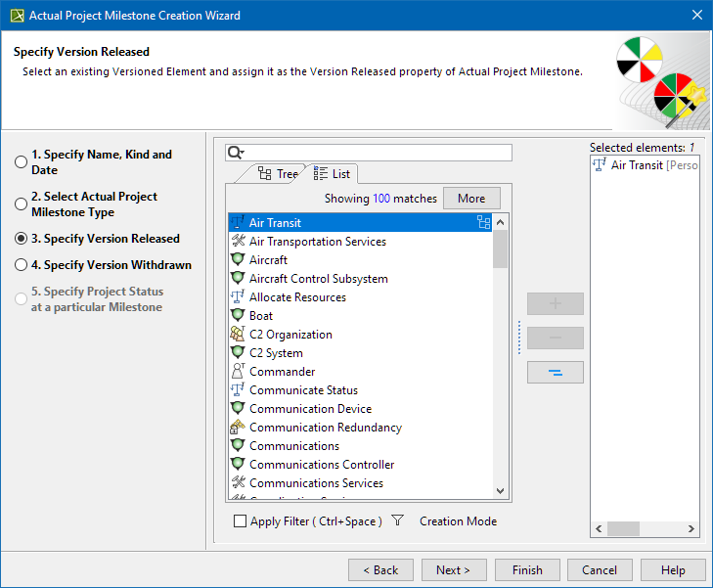Select the Air Transportation Services item icon
713x588 pixels.
pos(238,242)
